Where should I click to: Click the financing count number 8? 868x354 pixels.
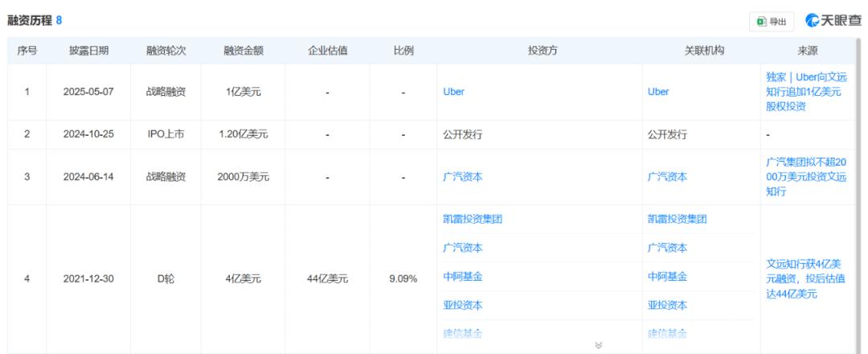[59, 21]
